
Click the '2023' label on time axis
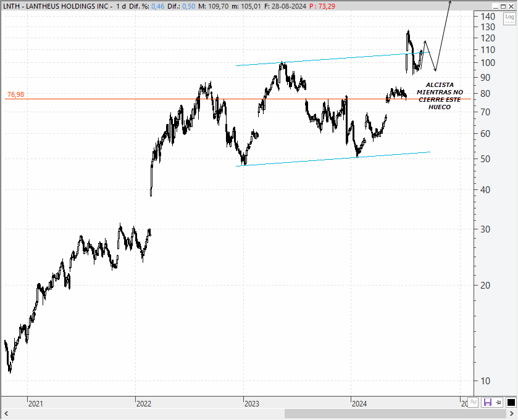(252, 404)
